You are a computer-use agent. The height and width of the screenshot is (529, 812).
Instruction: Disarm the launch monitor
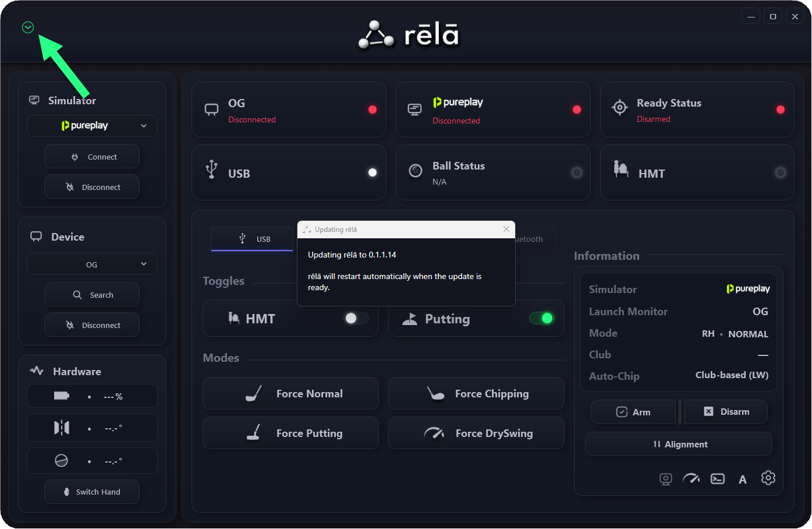click(x=726, y=412)
